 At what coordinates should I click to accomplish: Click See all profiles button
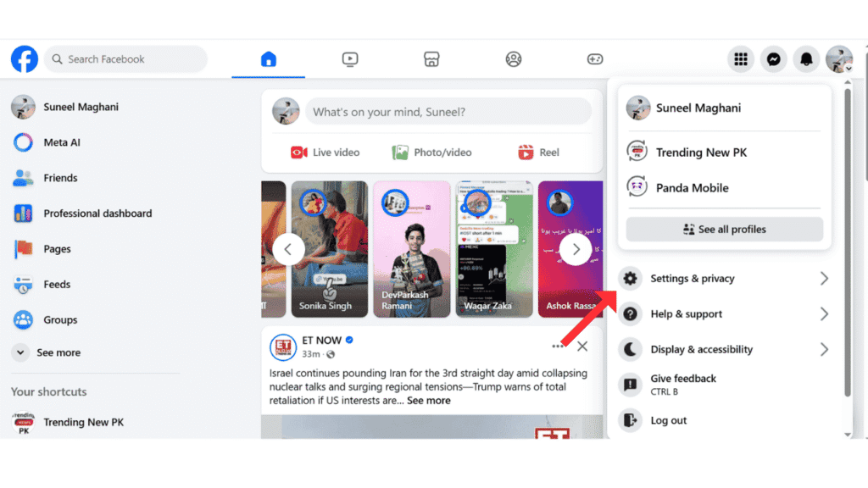click(724, 229)
